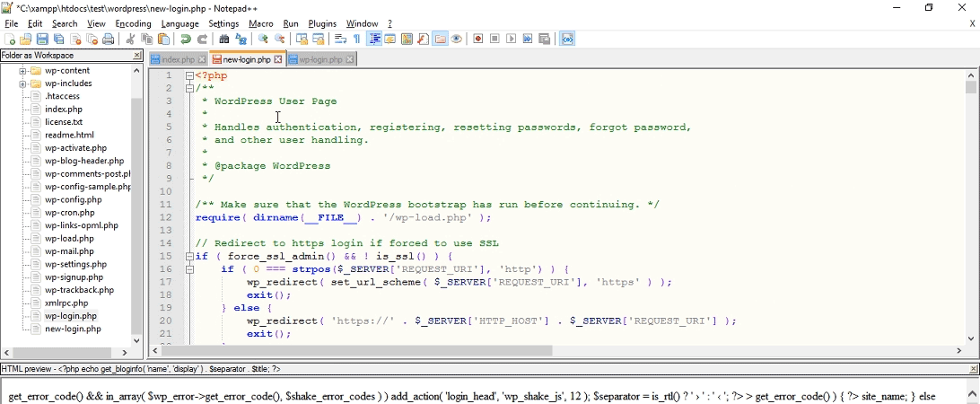
Task: Toggle Show All Characters pilcrow button
Action: tap(356, 40)
